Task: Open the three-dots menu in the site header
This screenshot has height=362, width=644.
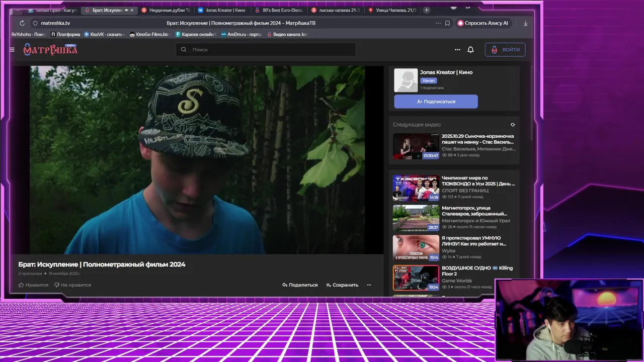Action: (457, 50)
